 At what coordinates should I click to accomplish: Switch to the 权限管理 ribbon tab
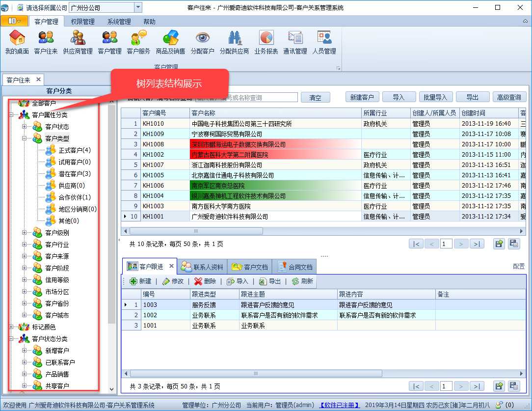point(82,22)
